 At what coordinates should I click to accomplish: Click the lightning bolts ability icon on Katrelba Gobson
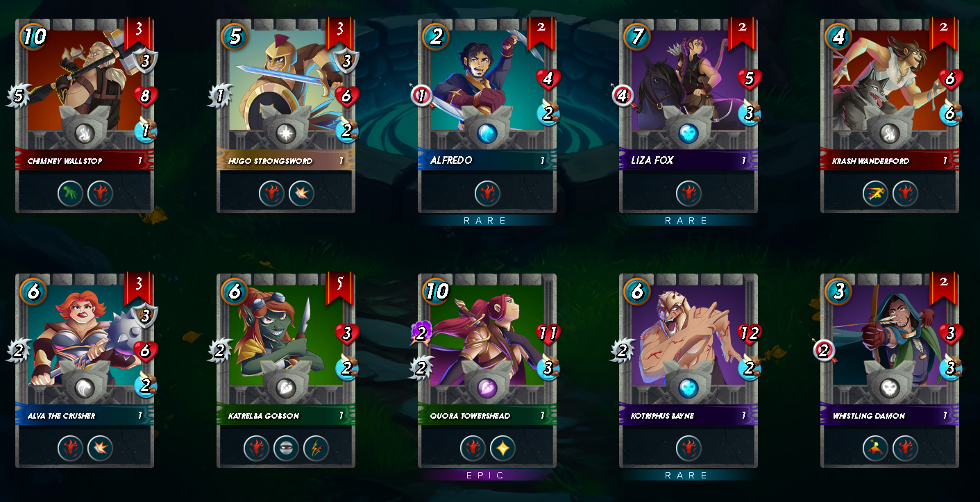click(315, 448)
